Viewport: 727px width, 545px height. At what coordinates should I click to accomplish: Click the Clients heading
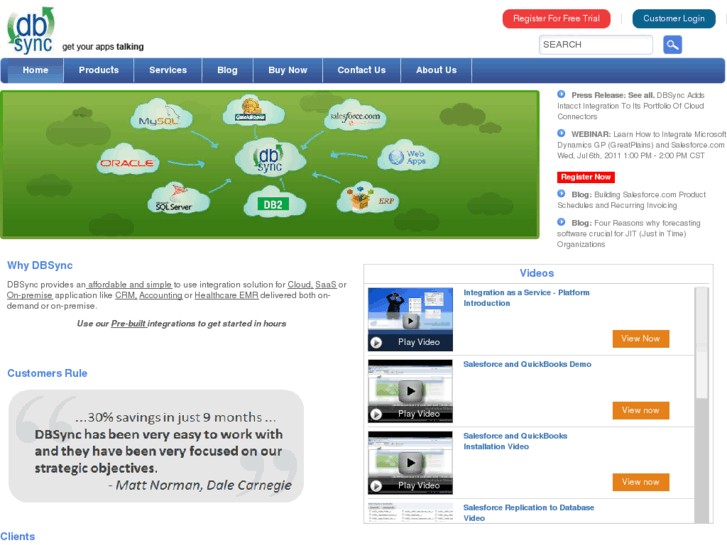point(18,537)
